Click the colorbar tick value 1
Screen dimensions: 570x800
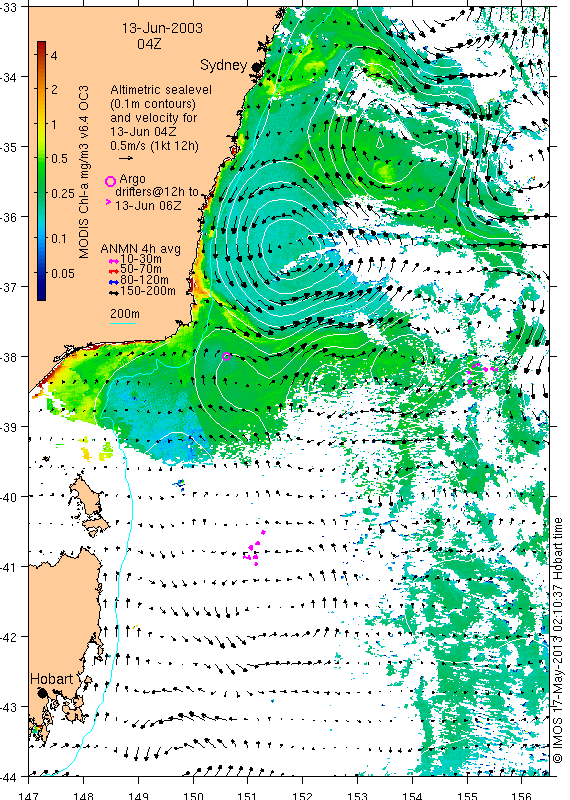point(54,124)
